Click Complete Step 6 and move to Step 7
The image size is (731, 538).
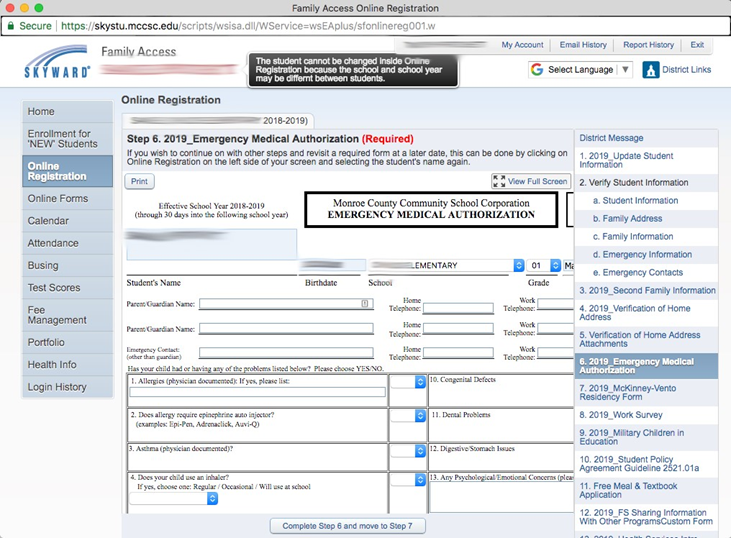pos(347,525)
